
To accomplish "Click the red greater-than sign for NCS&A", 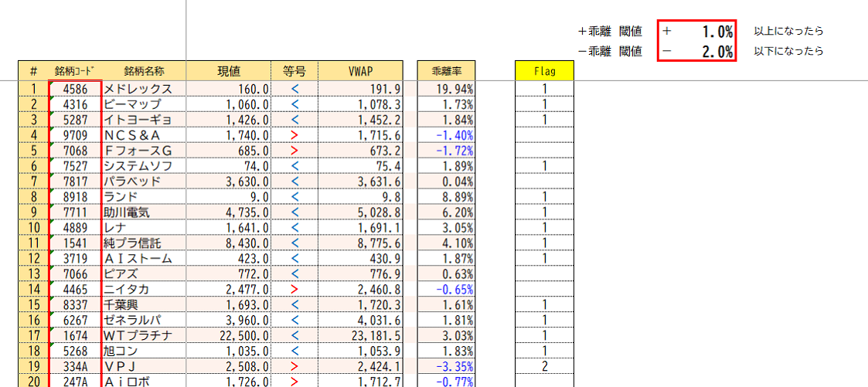I will click(294, 135).
